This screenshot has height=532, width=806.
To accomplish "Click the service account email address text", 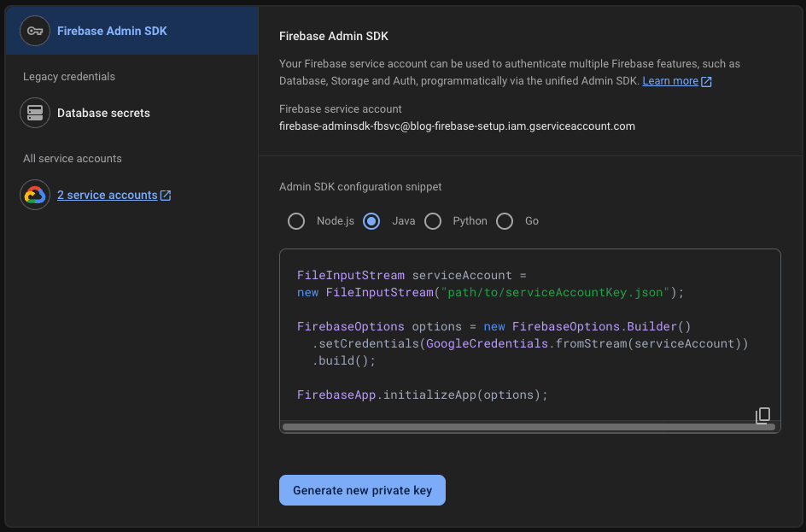I will [x=457, y=126].
